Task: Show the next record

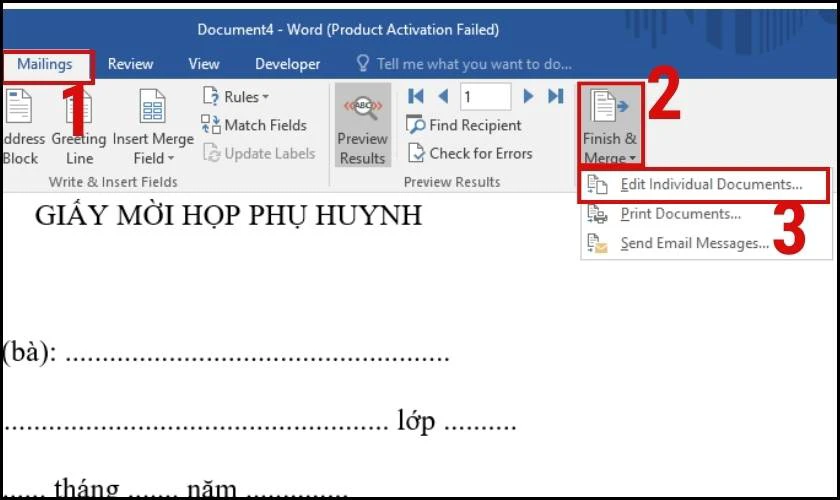Action: pyautogui.click(x=529, y=96)
